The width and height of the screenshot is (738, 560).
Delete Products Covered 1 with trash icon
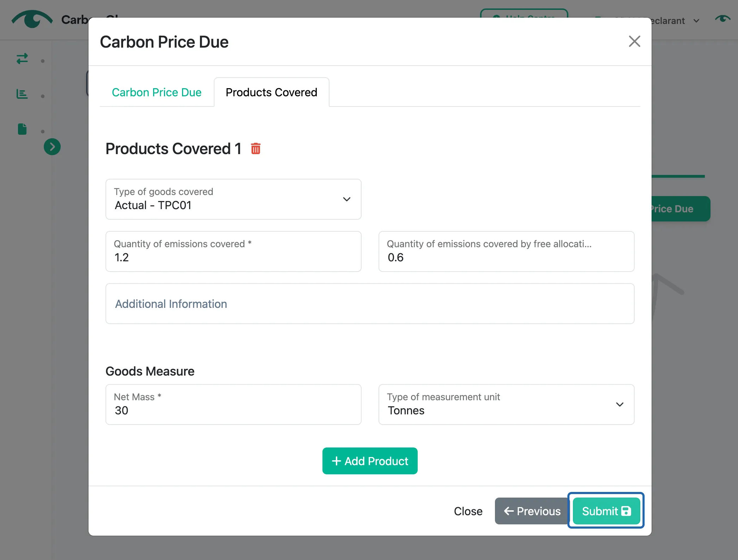[255, 148]
